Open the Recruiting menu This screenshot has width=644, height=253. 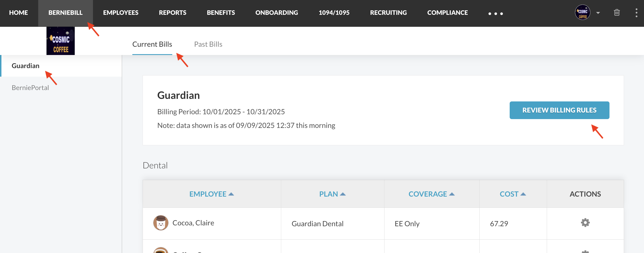coord(388,13)
